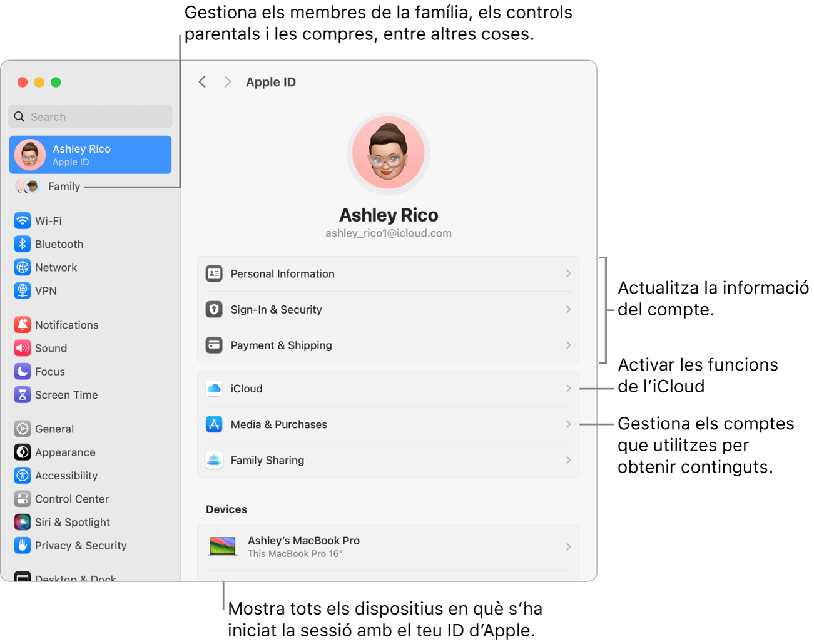Click the VPN icon in the sidebar
This screenshot has width=814, height=644.
point(23,290)
